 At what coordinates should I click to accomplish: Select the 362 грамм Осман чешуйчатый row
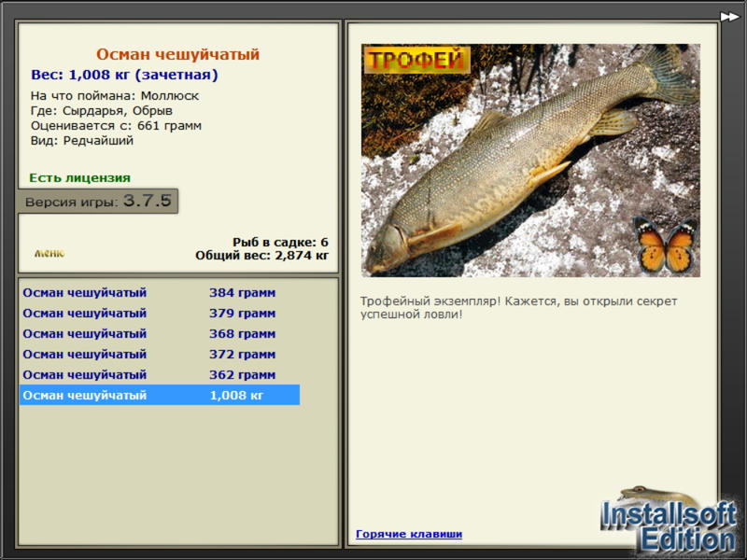tap(160, 374)
